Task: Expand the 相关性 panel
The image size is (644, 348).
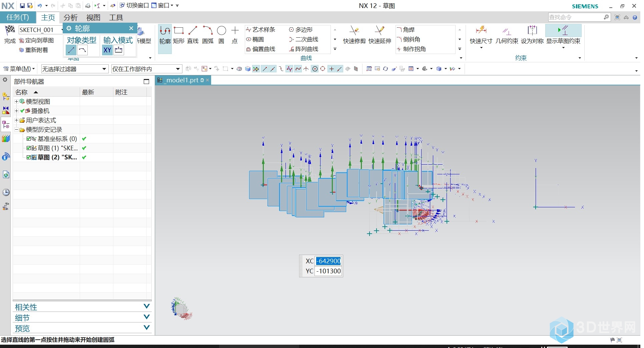Action: (x=146, y=306)
